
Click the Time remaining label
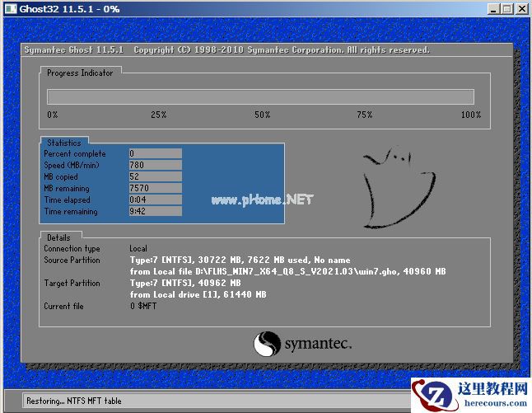coord(71,212)
